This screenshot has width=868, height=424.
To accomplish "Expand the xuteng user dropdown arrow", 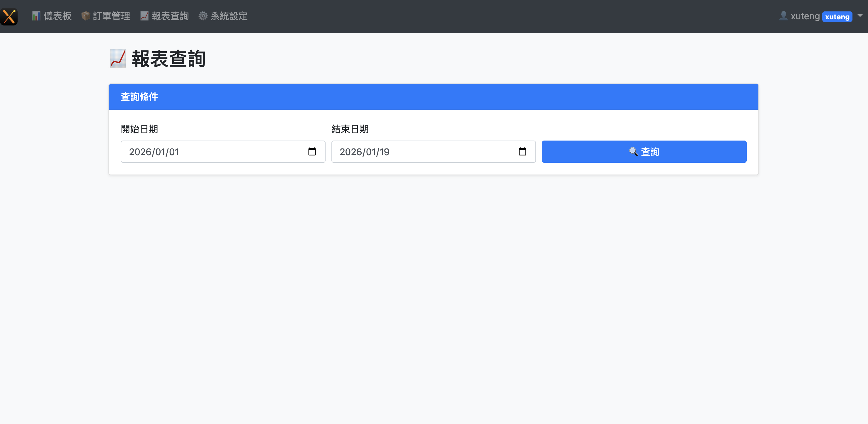I will 860,16.
